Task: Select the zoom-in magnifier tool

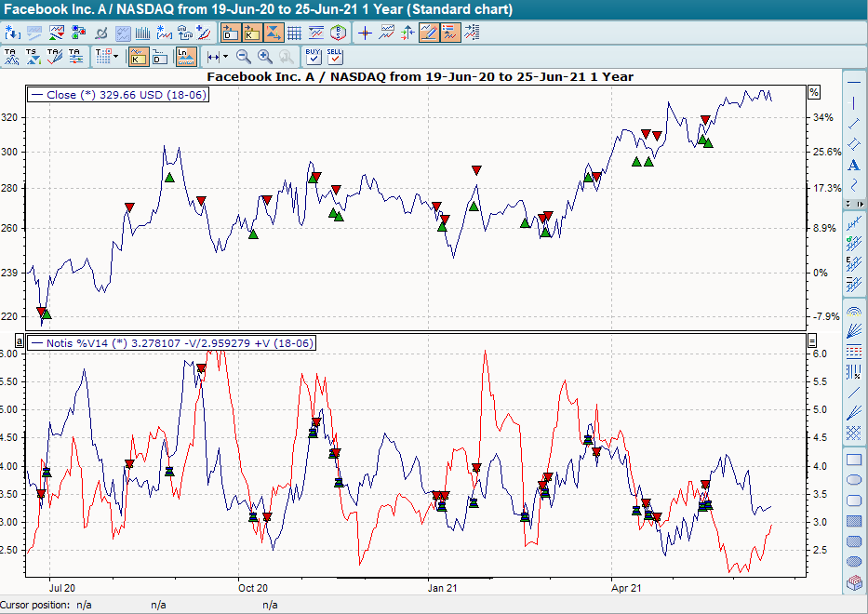Action: [265, 56]
